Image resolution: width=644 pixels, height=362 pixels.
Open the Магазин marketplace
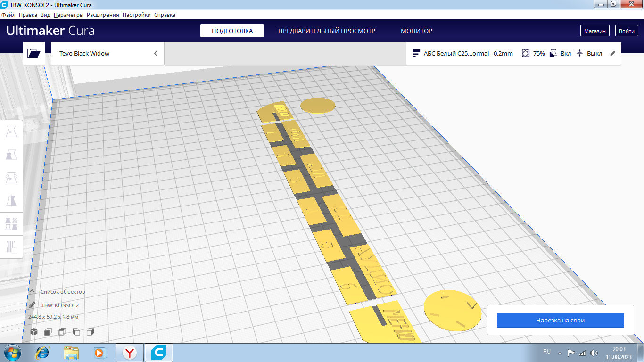point(594,31)
